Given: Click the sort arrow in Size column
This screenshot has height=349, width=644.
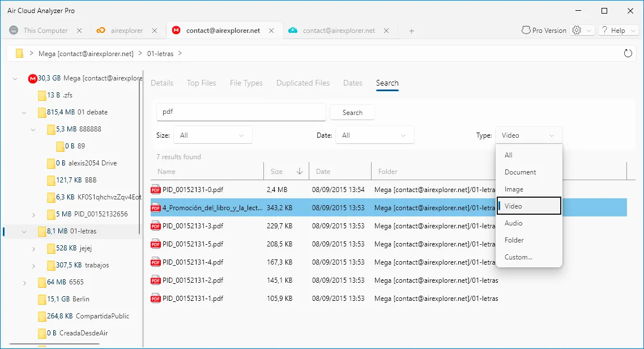Looking at the screenshot, I should point(300,171).
